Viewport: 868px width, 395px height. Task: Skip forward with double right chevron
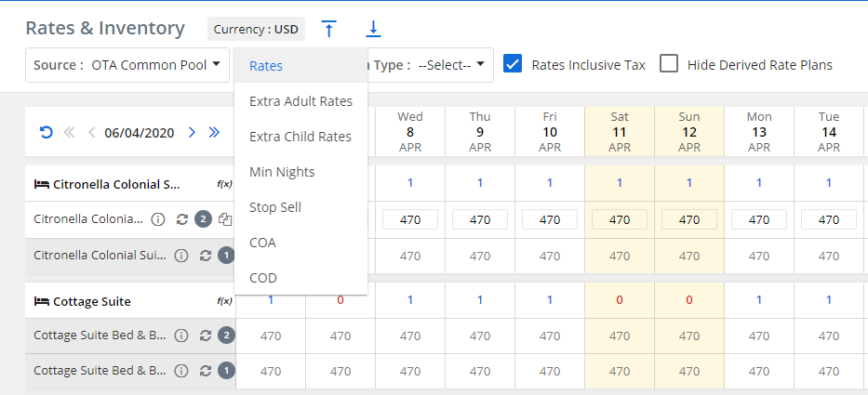pyautogui.click(x=214, y=132)
